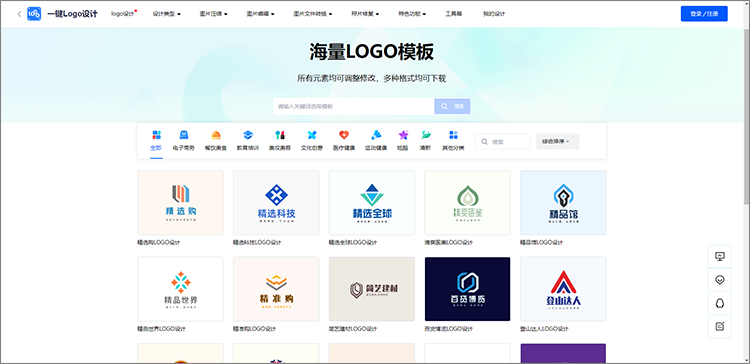Open the 精选全球 logo template thumbnail

[x=372, y=203]
